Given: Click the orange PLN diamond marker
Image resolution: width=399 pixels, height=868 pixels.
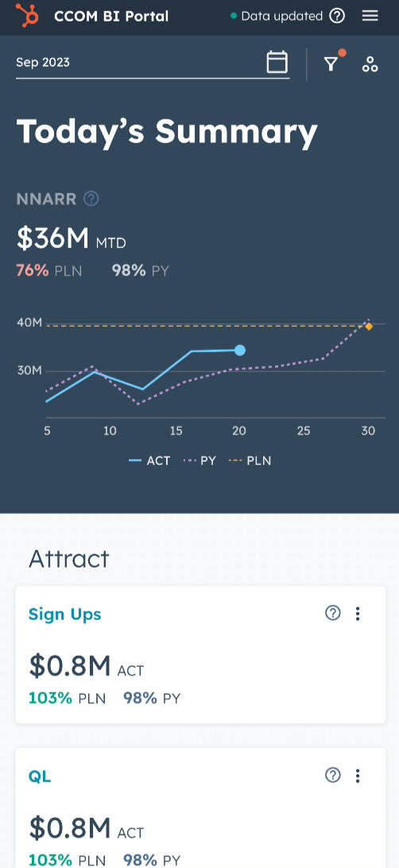Looking at the screenshot, I should [x=369, y=326].
